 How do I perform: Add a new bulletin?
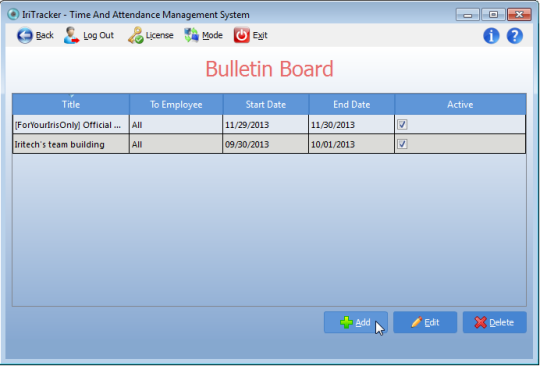(356, 322)
